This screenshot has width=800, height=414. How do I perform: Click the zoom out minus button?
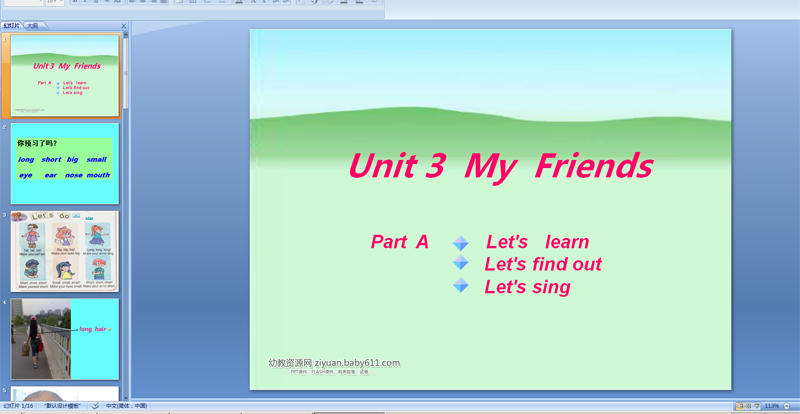(x=786, y=406)
